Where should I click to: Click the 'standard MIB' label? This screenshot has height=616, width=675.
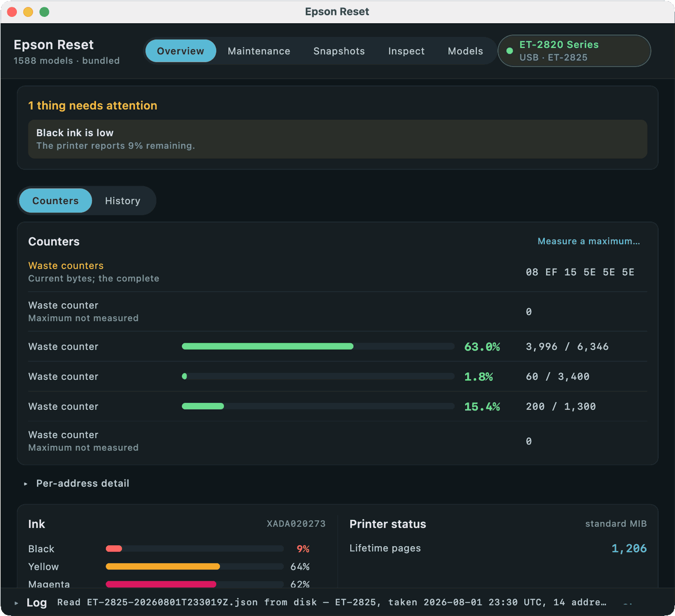pos(616,524)
